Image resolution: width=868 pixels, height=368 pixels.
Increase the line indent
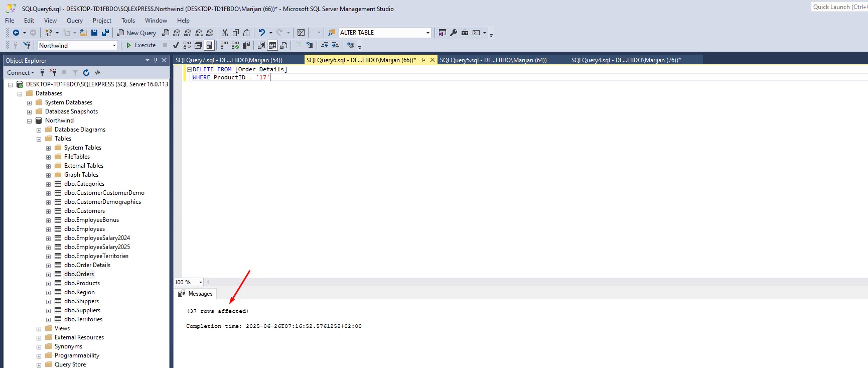click(x=336, y=45)
